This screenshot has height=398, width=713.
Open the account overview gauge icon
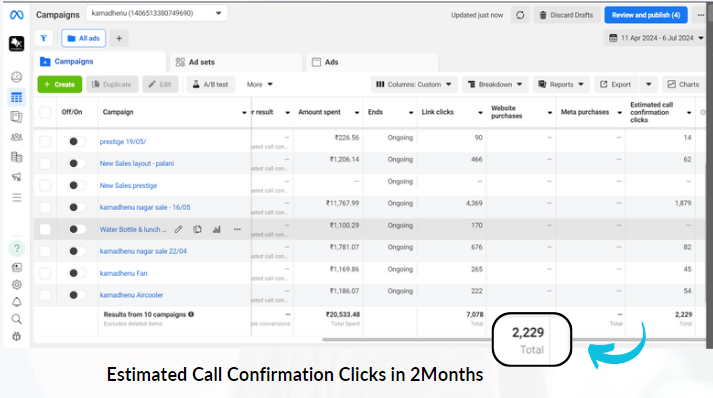[x=16, y=77]
